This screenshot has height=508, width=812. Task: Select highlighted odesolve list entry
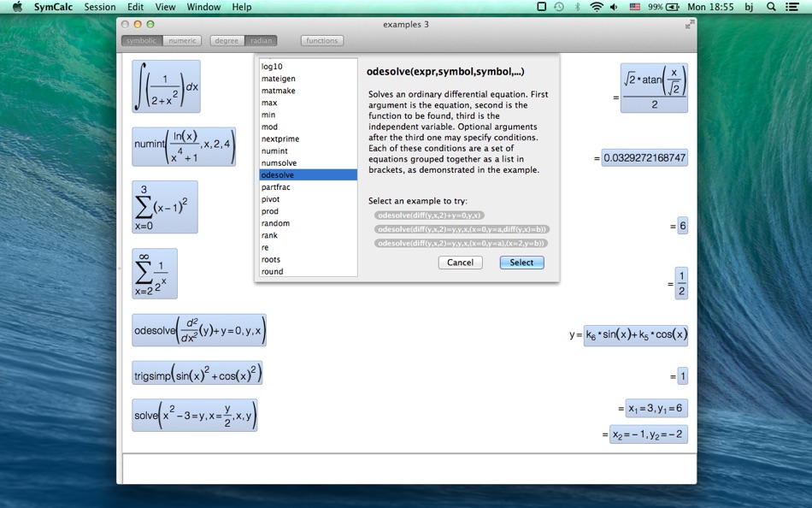tap(308, 174)
